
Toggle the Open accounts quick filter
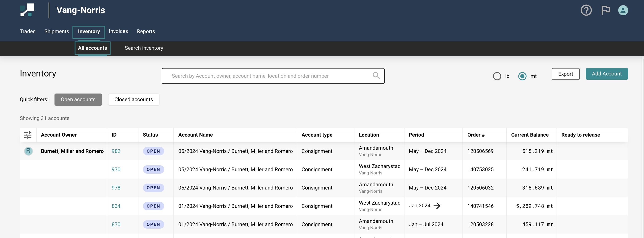pyautogui.click(x=78, y=99)
